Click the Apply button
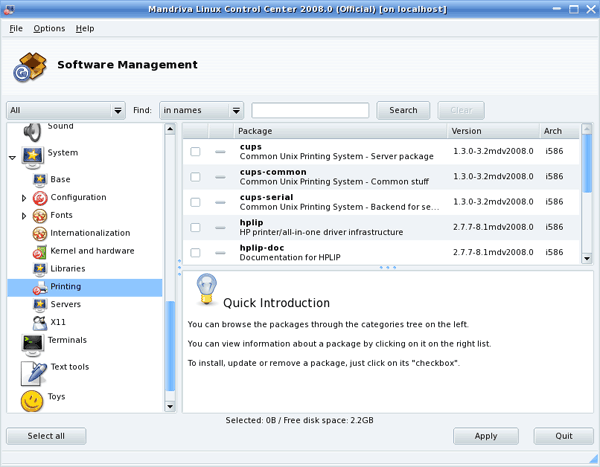The width and height of the screenshot is (600, 467). pyautogui.click(x=486, y=436)
